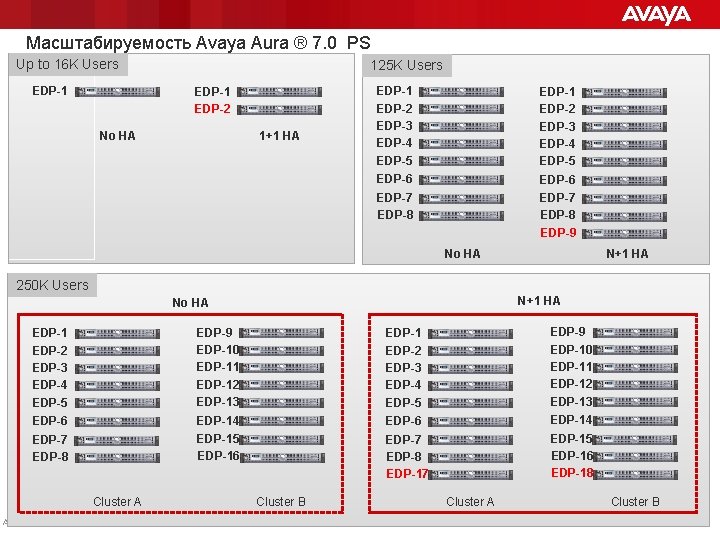Click the server image beside red EDP-9 label
The width and height of the screenshot is (720, 540).
pyautogui.click(x=624, y=233)
